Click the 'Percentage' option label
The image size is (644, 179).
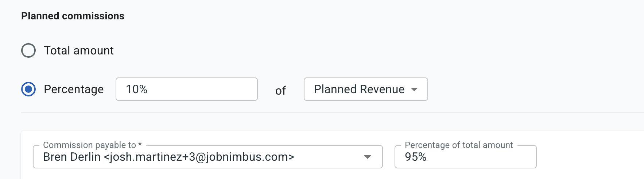tap(74, 89)
